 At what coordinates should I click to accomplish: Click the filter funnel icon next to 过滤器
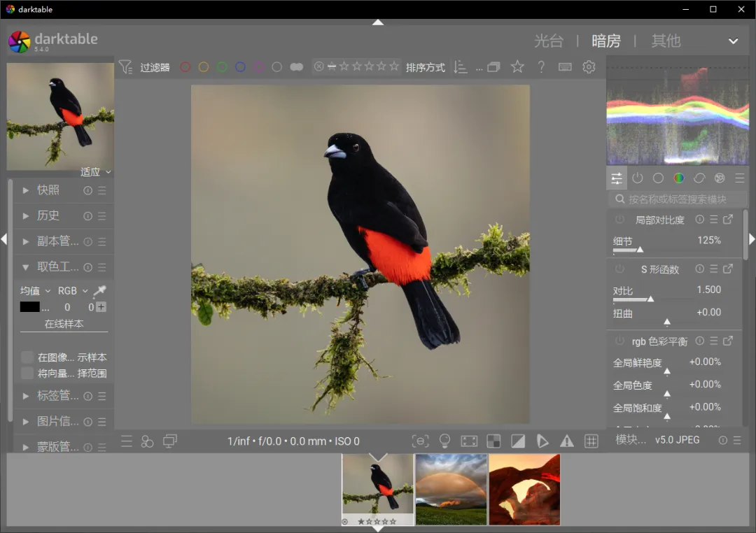125,67
